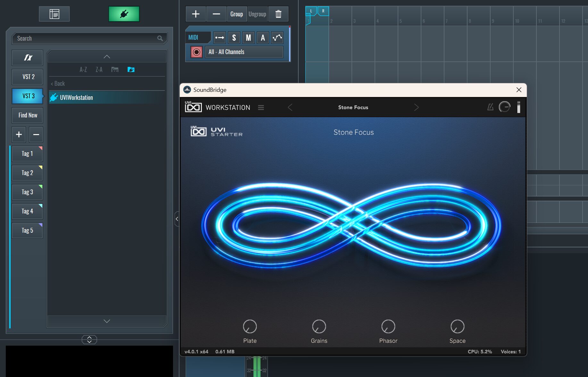Click the Space knob
Image resolution: width=588 pixels, height=377 pixels.
[458, 326]
